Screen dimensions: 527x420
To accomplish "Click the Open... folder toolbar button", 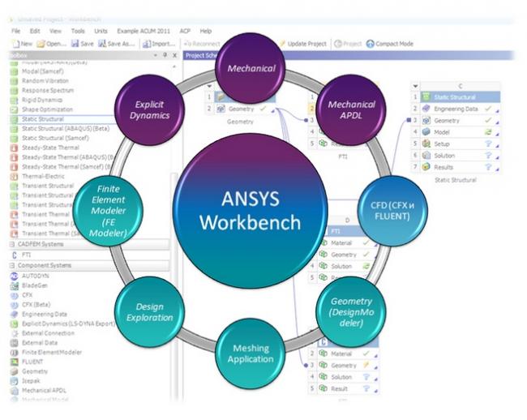I will click(x=52, y=44).
